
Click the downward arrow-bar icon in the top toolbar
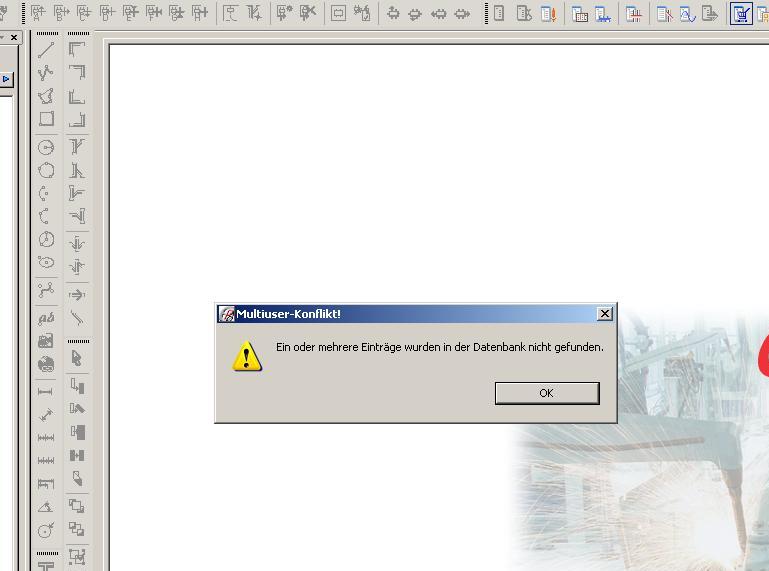tap(415, 14)
